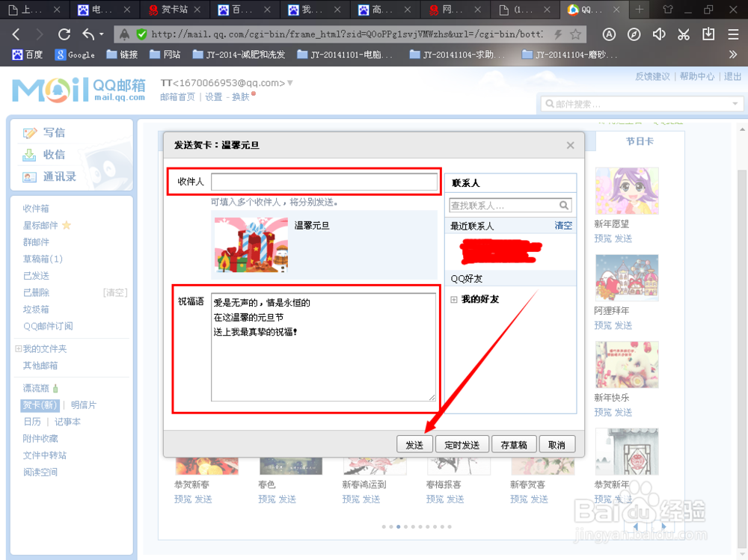Reload the page with the refresh icon
The height and width of the screenshot is (560, 748).
click(x=64, y=34)
